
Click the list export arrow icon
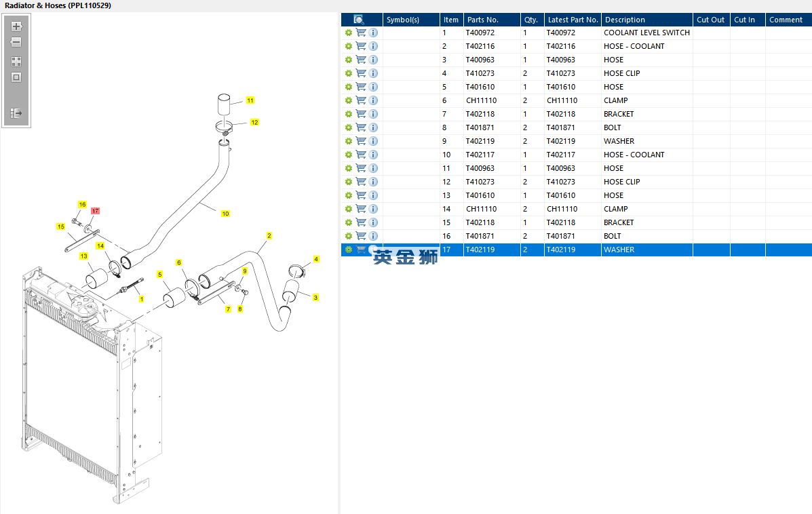[16, 113]
